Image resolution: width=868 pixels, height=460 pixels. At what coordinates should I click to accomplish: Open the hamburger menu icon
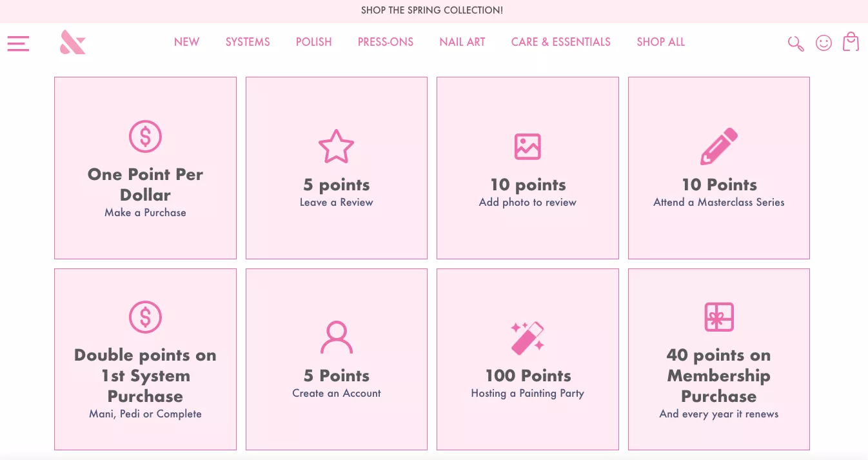click(x=18, y=43)
